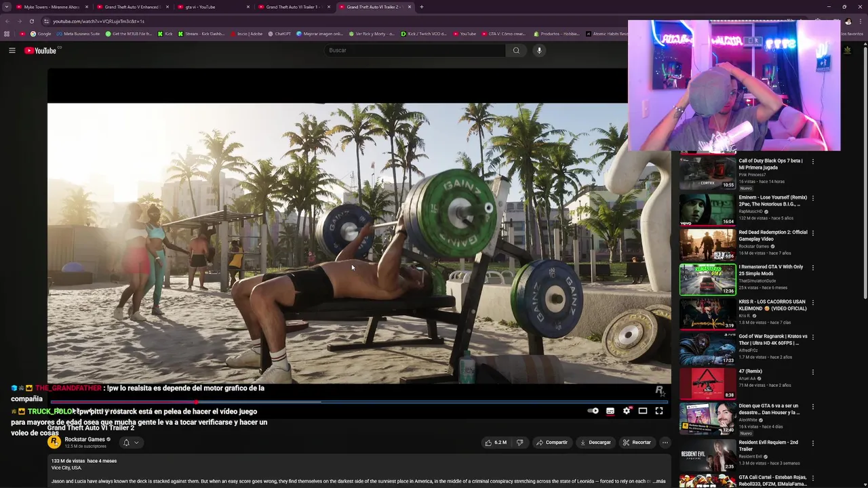Open a new browser tab with plus icon

pyautogui.click(x=422, y=7)
